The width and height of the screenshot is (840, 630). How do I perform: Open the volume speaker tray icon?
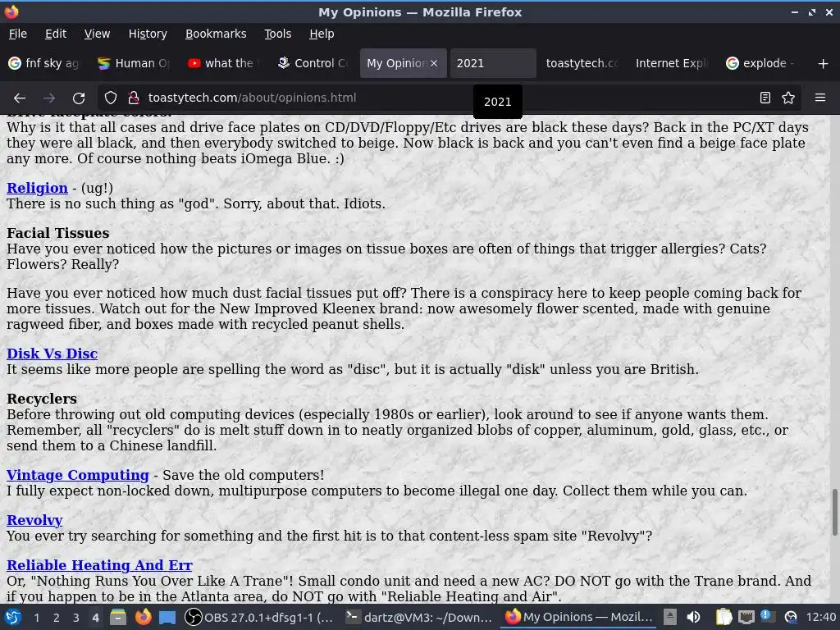pyautogui.click(x=693, y=617)
